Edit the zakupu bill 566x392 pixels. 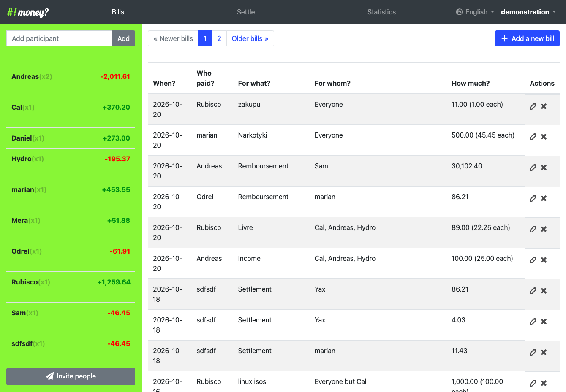click(x=533, y=106)
